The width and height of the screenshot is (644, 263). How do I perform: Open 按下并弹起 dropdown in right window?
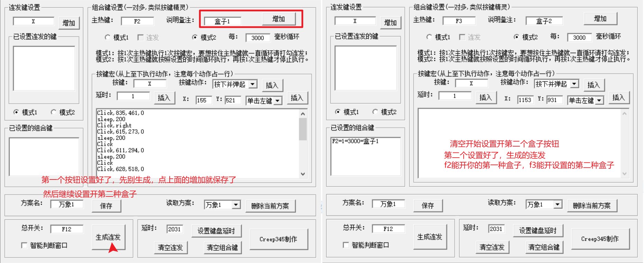click(574, 84)
